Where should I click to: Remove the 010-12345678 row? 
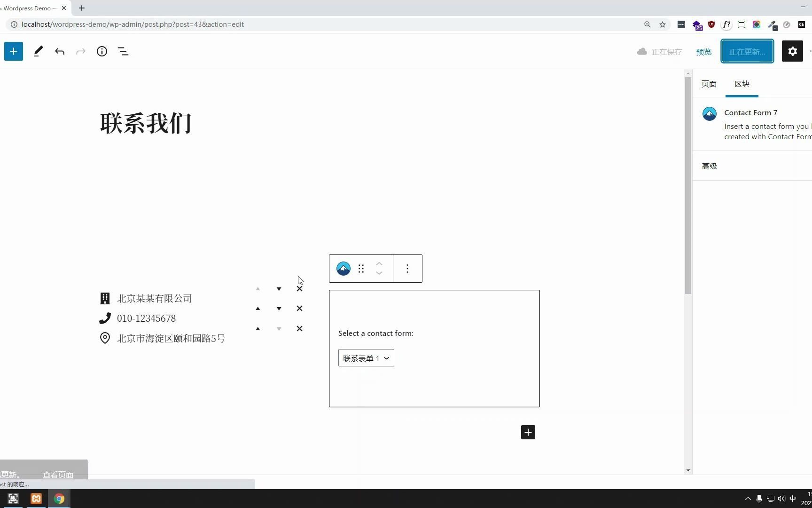[x=299, y=309]
